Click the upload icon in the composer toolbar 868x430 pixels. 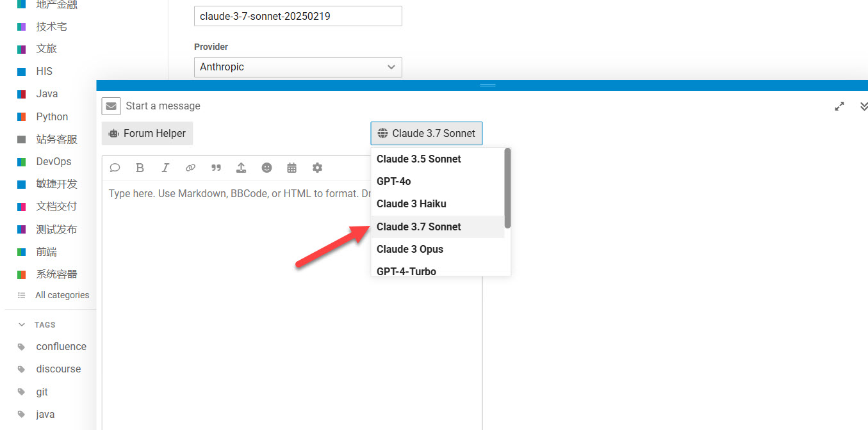241,168
